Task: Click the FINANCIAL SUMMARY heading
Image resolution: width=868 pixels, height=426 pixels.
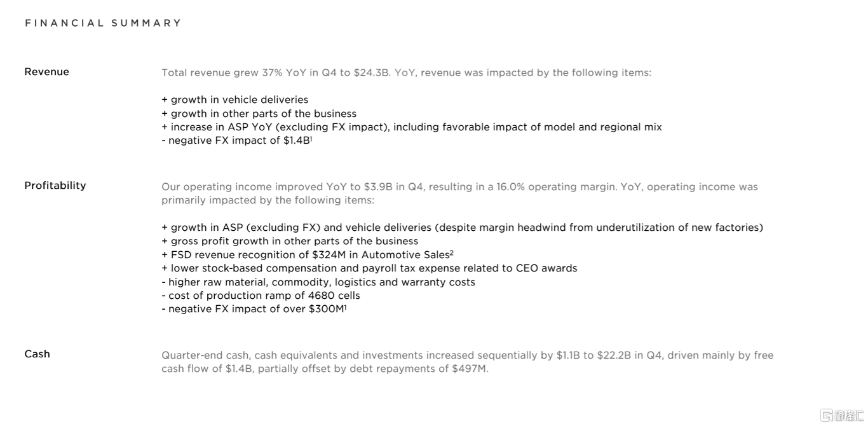Action: click(103, 23)
